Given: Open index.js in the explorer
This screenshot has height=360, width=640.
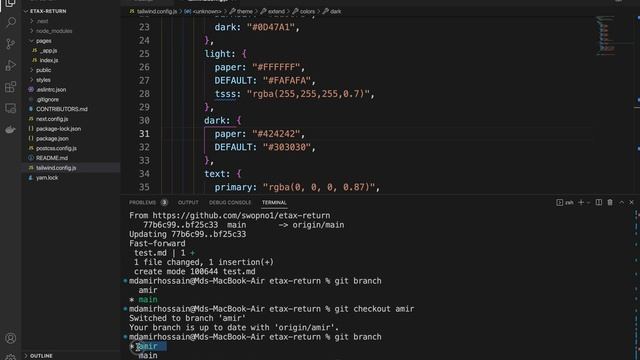Looking at the screenshot, I should 49,60.
